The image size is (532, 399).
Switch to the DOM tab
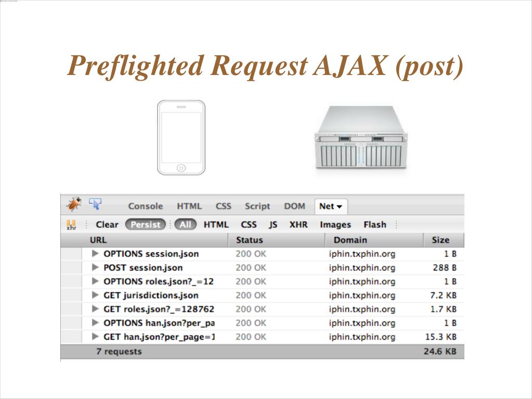pyautogui.click(x=294, y=207)
